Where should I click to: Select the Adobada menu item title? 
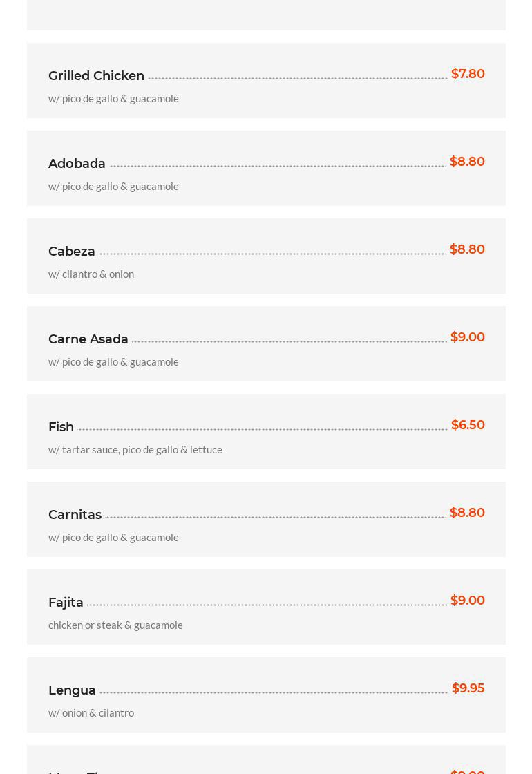(x=77, y=164)
